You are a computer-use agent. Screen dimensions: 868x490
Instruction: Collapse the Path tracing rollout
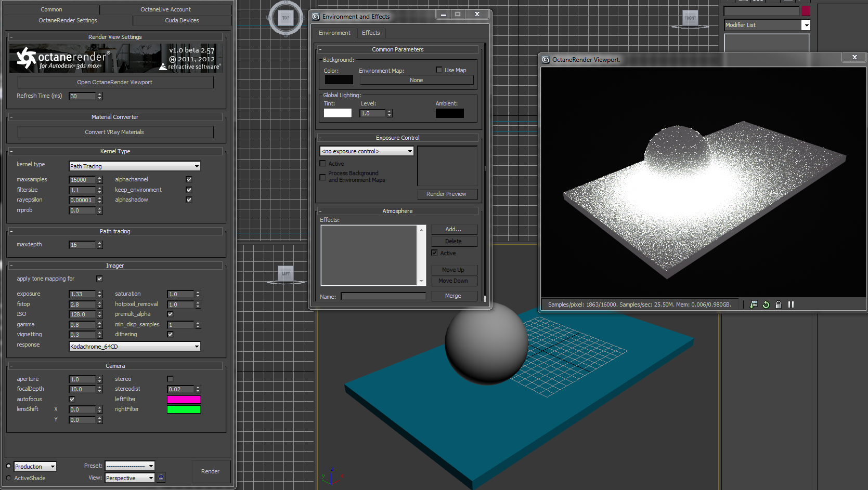[x=115, y=231]
